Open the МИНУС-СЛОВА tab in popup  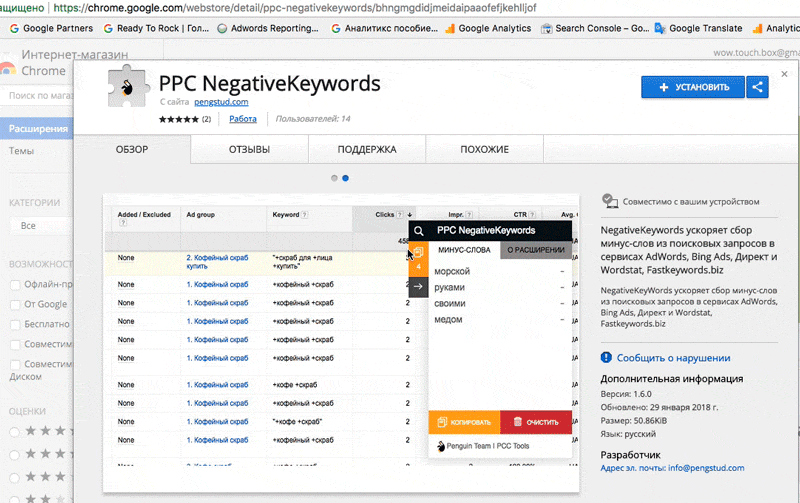click(x=464, y=250)
